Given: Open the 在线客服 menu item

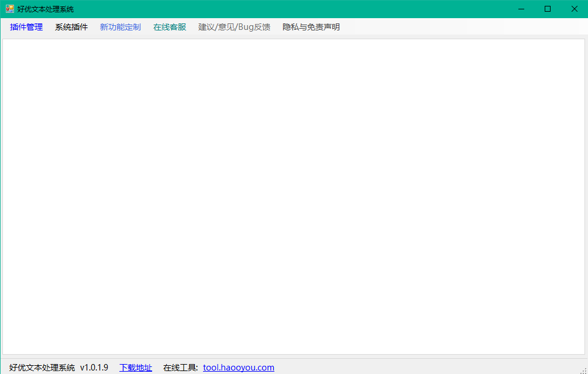Looking at the screenshot, I should [170, 27].
